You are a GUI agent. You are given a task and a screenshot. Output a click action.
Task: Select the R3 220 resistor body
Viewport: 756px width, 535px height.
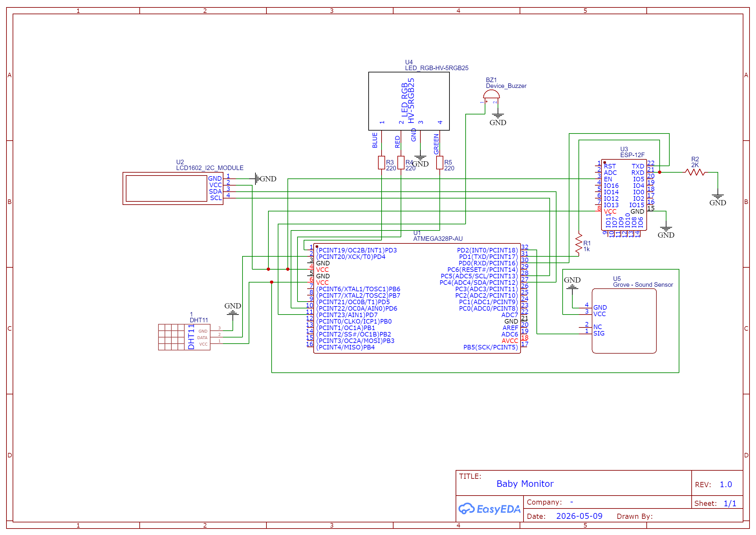381,162
